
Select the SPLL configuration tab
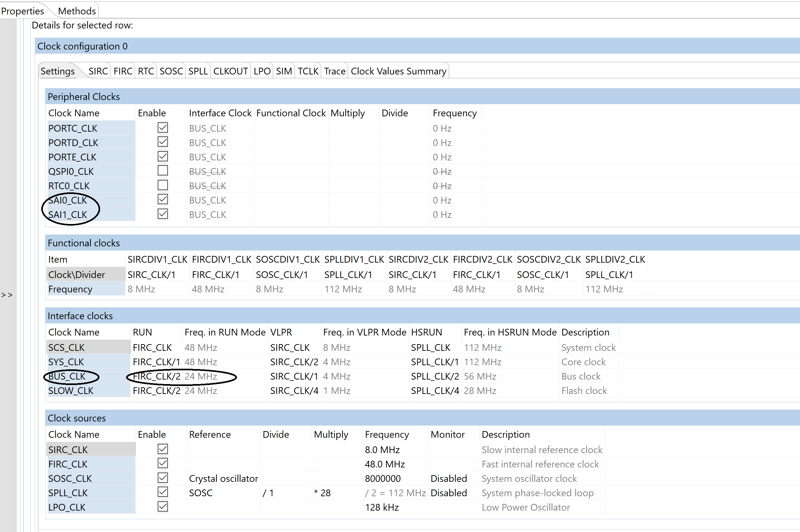pos(198,71)
